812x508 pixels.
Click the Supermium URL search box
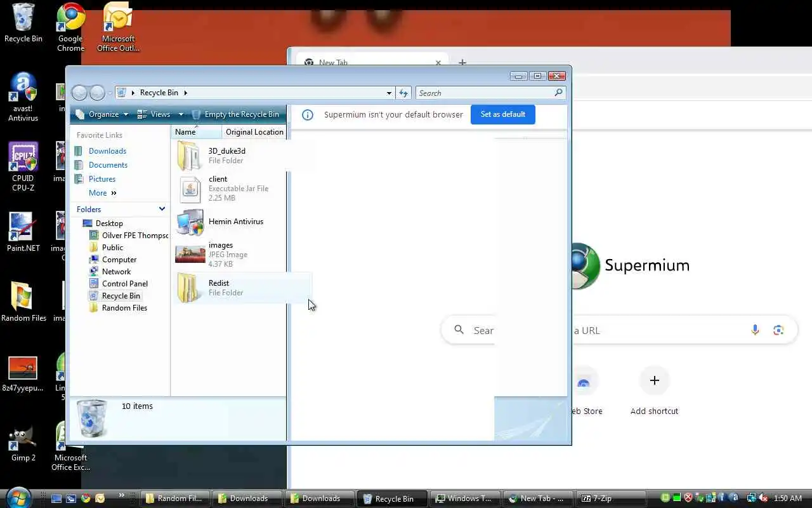[619, 330]
